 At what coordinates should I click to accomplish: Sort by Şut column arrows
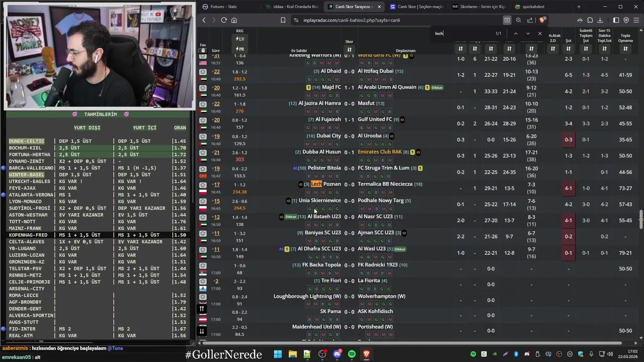click(569, 49)
